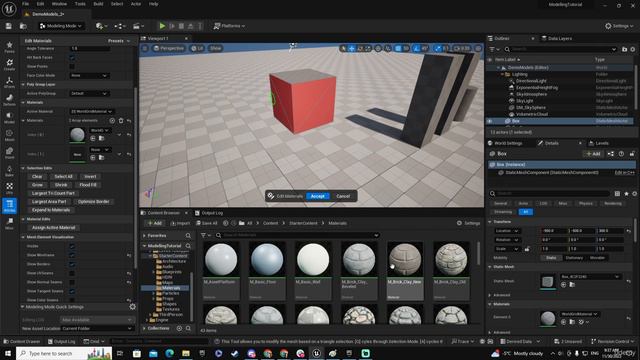Click Assign Active Material button
640x360 pixels.
[54, 227]
